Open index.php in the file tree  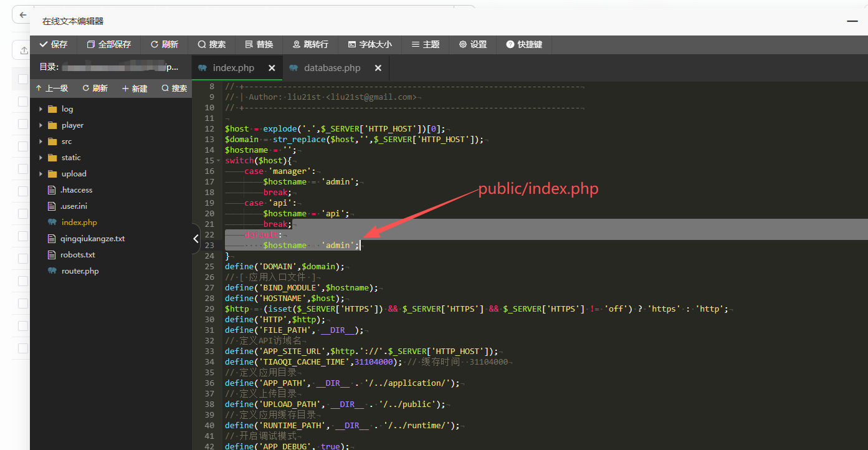[x=79, y=223]
